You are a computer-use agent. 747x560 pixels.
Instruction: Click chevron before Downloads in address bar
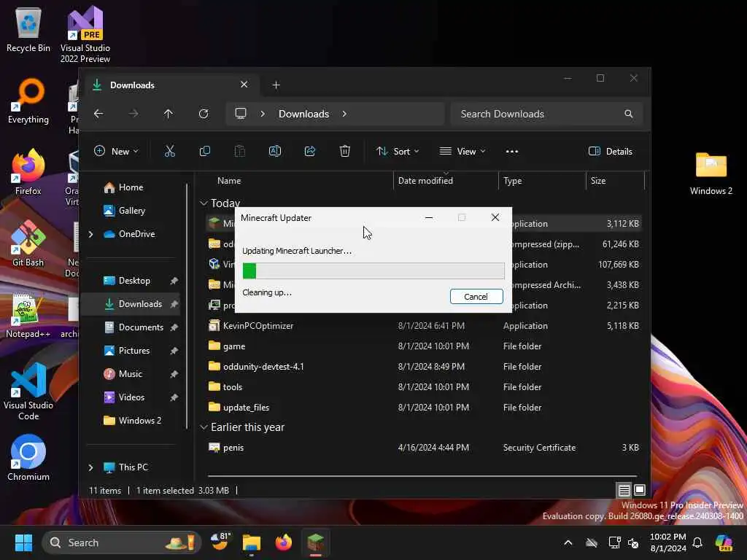click(x=263, y=114)
